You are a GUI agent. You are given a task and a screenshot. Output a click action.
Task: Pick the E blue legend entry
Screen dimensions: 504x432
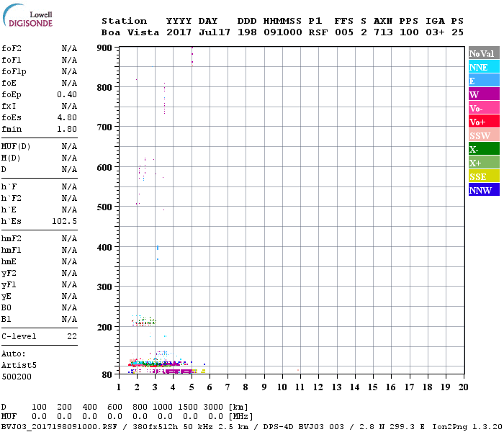tap(483, 81)
